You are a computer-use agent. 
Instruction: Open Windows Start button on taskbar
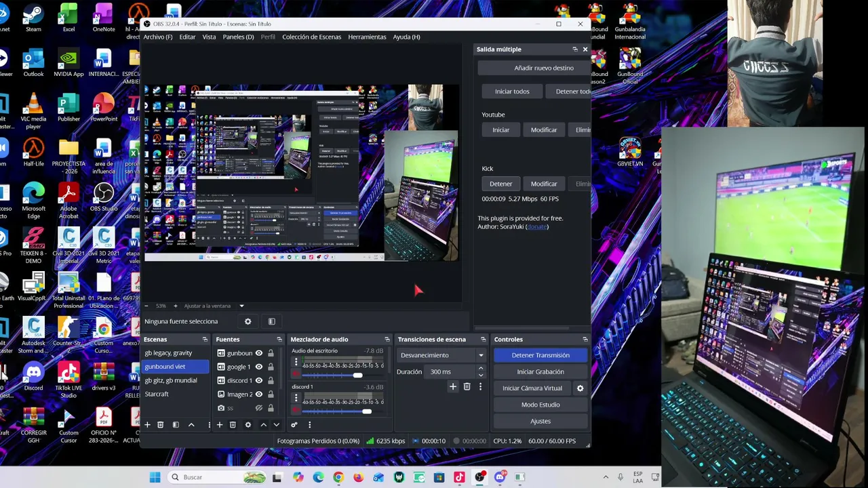(x=155, y=477)
